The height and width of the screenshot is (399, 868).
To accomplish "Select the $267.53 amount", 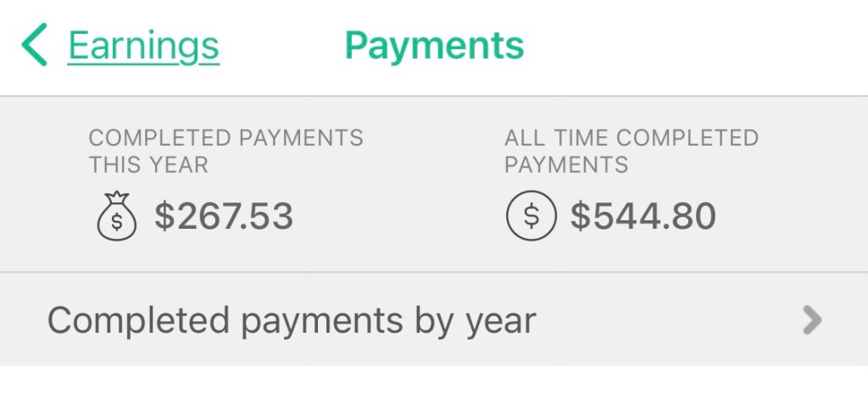I will (224, 217).
